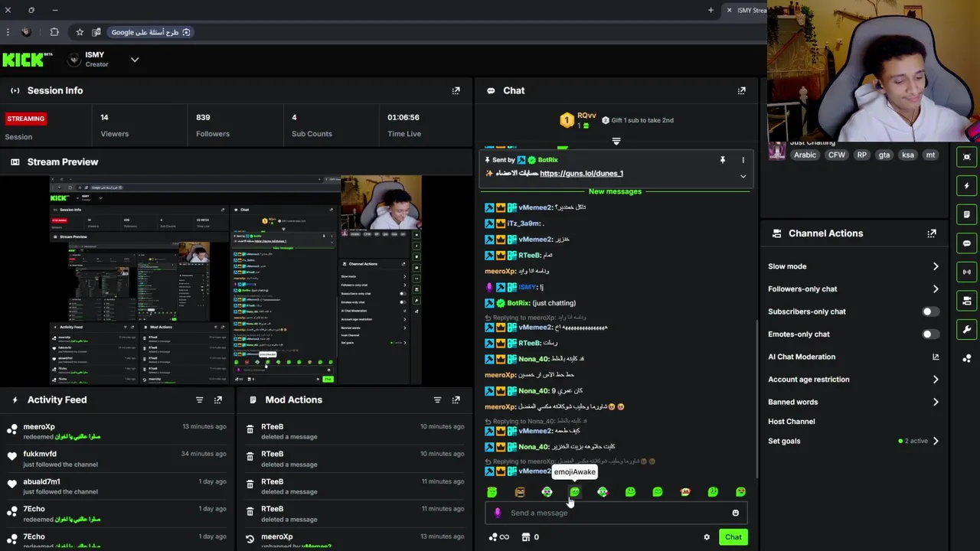Image resolution: width=980 pixels, height=551 pixels.
Task: Open new browser tab plus button
Action: point(710,10)
